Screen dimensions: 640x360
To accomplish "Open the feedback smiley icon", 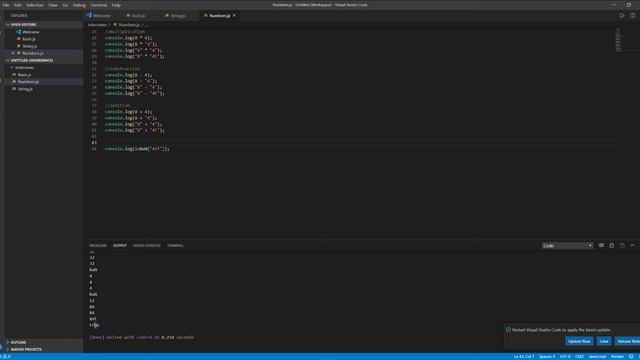I will coord(631,357).
